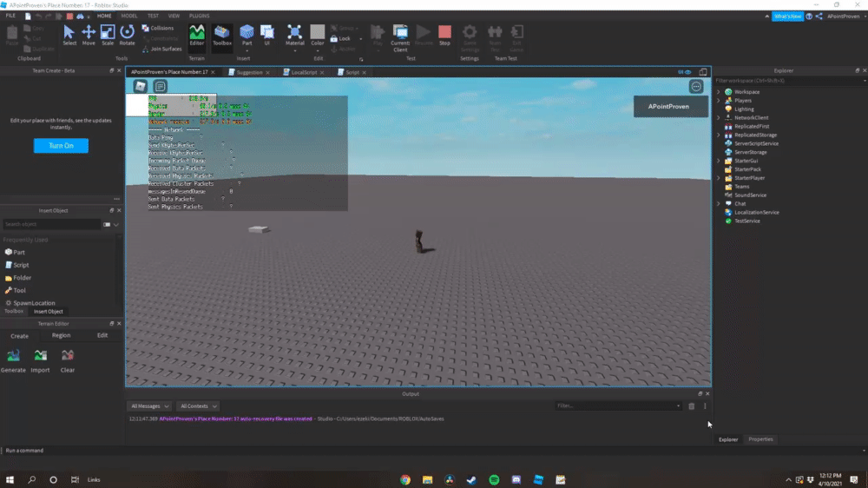Toggle Collisions in Tools section
Image resolution: width=868 pixels, height=488 pixels.
tap(158, 28)
